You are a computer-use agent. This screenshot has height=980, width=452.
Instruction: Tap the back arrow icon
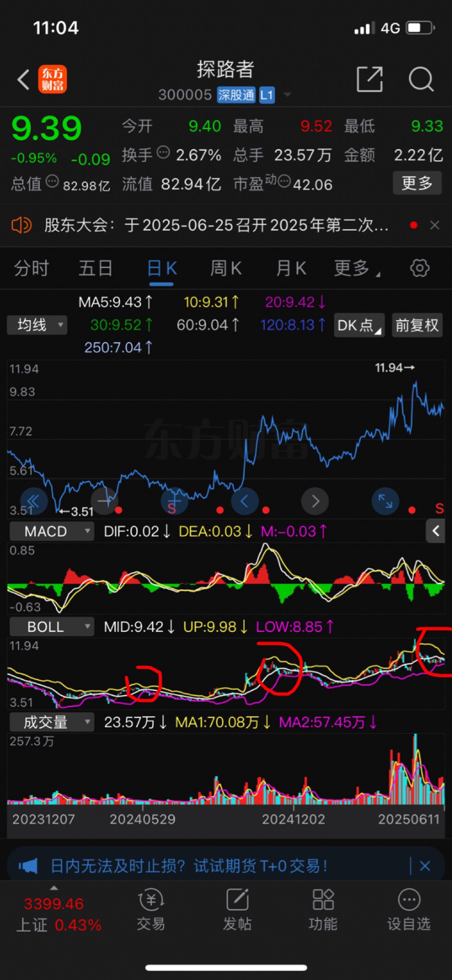pyautogui.click(x=23, y=80)
